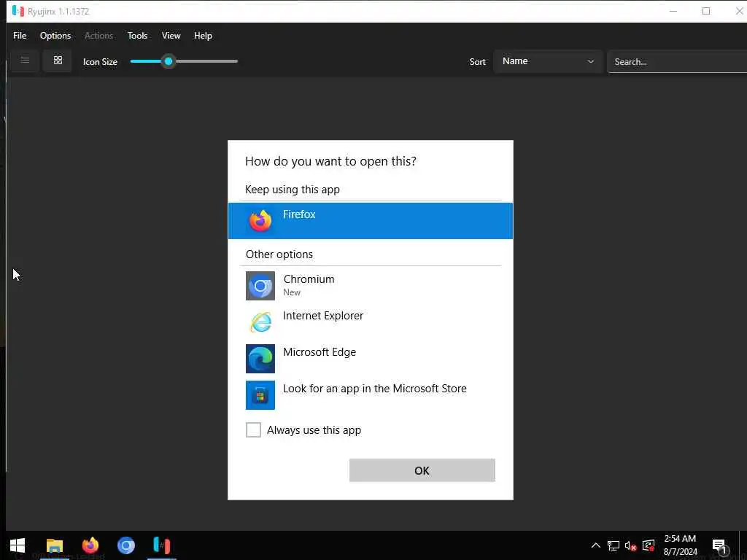Image resolution: width=747 pixels, height=560 pixels.
Task: Click the Ryujinx logo in title bar
Action: pyautogui.click(x=18, y=11)
